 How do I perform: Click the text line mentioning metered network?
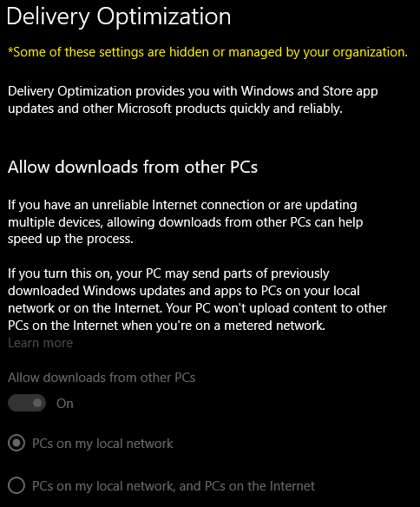[x=167, y=326]
